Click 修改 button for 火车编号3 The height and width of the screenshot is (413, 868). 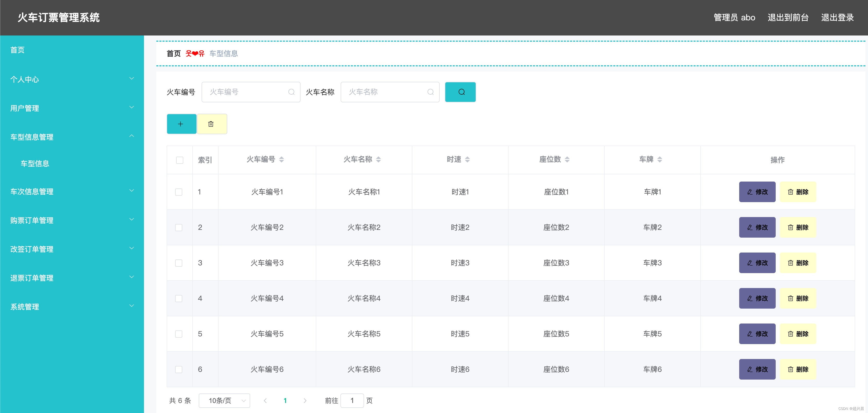757,263
